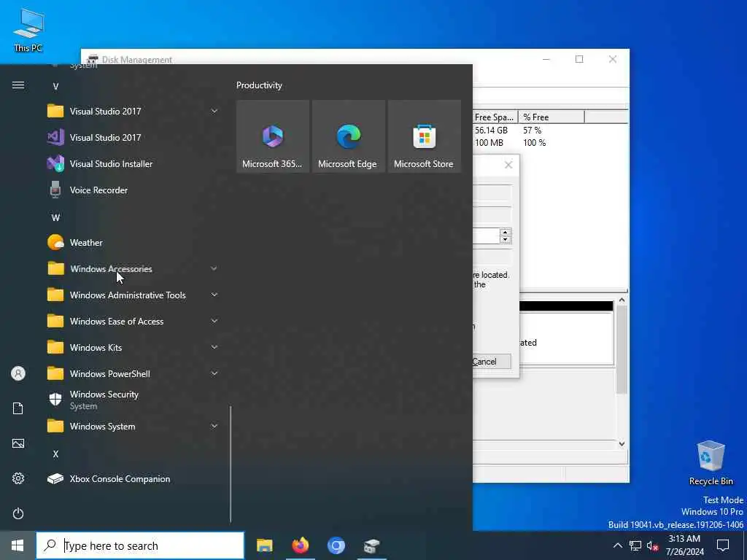Image resolution: width=747 pixels, height=560 pixels.
Task: Open the clock and date flyout
Action: 684,545
